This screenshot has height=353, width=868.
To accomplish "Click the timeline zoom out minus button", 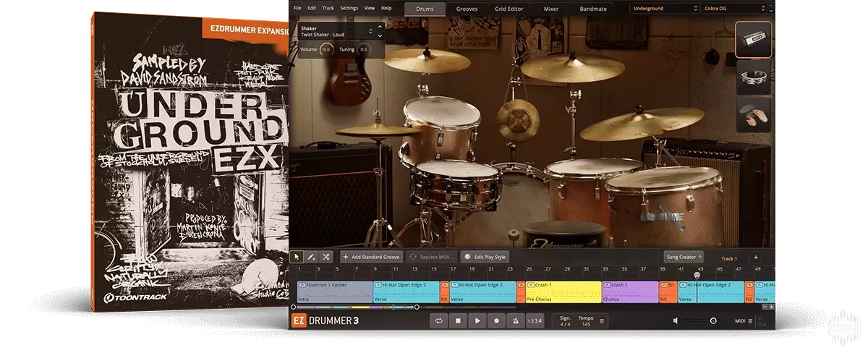I will pyautogui.click(x=764, y=307).
